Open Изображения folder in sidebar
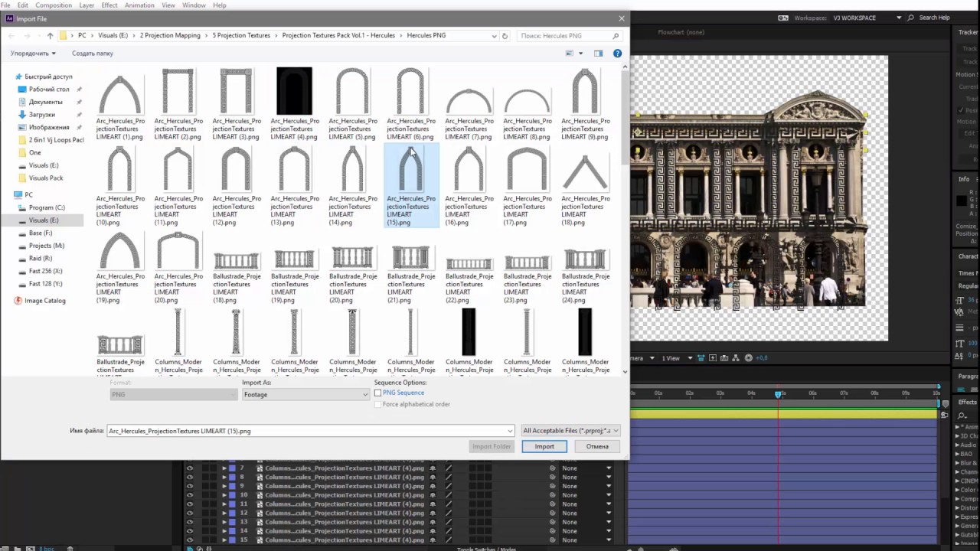This screenshot has height=551, width=980. click(49, 127)
